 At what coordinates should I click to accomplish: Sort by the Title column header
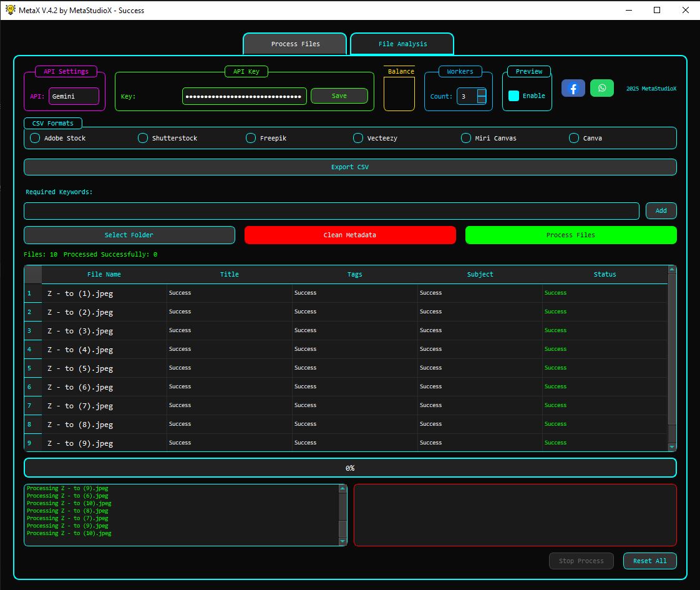pyautogui.click(x=230, y=274)
